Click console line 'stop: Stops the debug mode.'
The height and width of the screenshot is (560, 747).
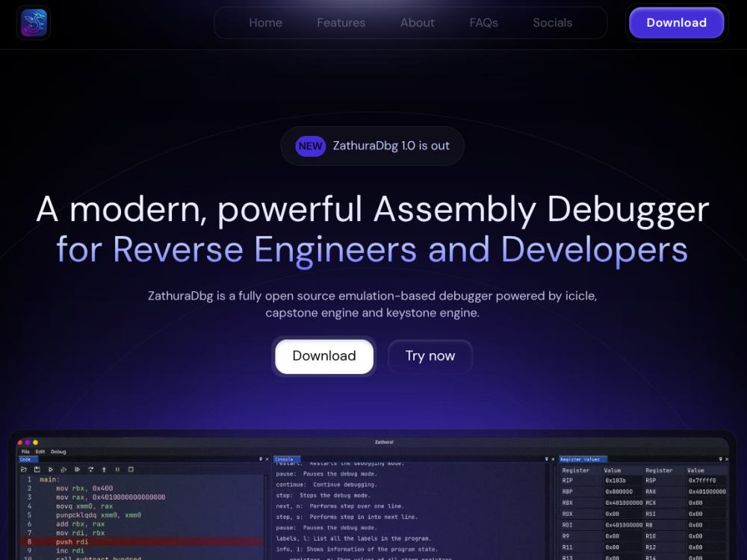(323, 495)
